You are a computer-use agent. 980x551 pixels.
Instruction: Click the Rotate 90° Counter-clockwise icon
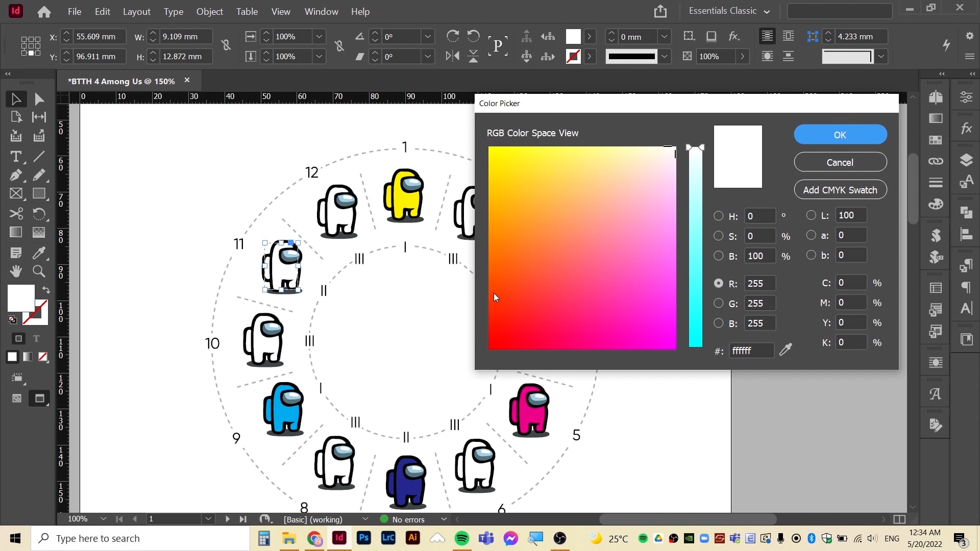pos(473,36)
